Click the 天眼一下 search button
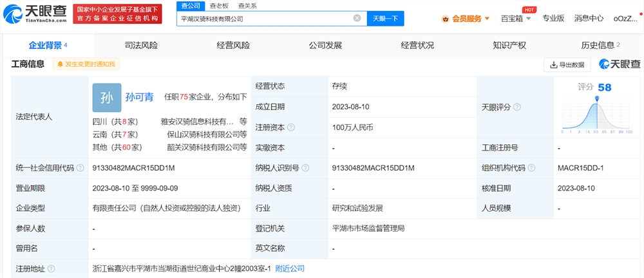644x278 pixels. point(385,19)
